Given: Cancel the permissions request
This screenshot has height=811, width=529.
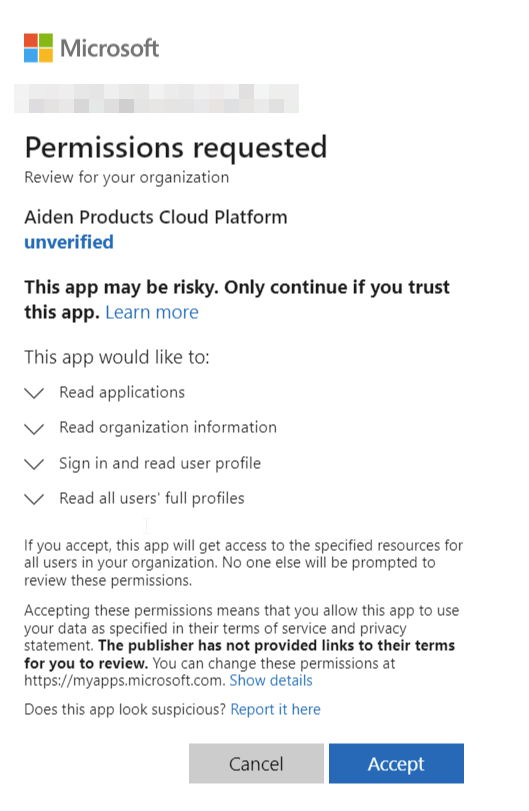Looking at the screenshot, I should 256,763.
